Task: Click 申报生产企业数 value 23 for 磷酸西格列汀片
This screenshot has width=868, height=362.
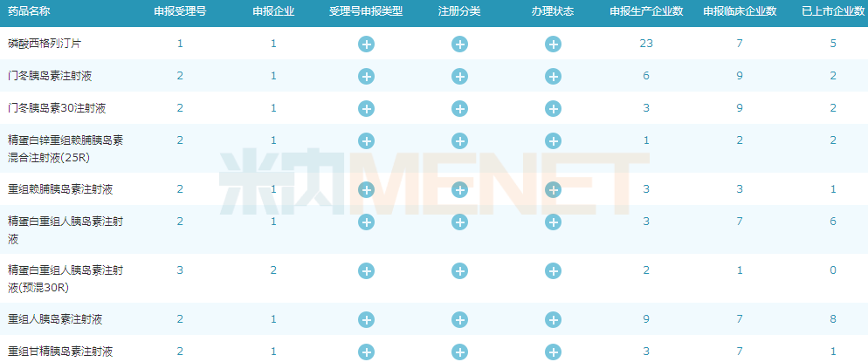Action: 646,43
